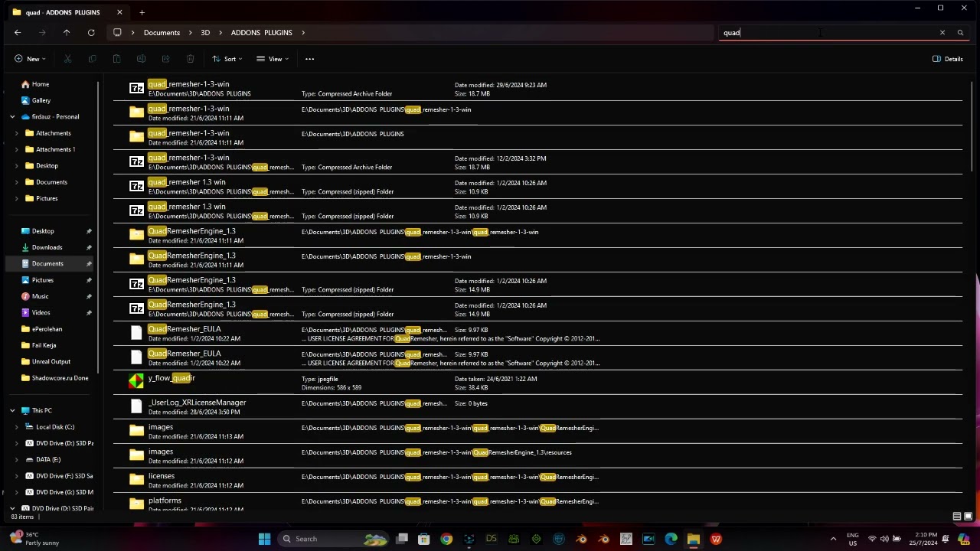980x551 pixels.
Task: Open clock and date in taskbar
Action: [x=925, y=539]
